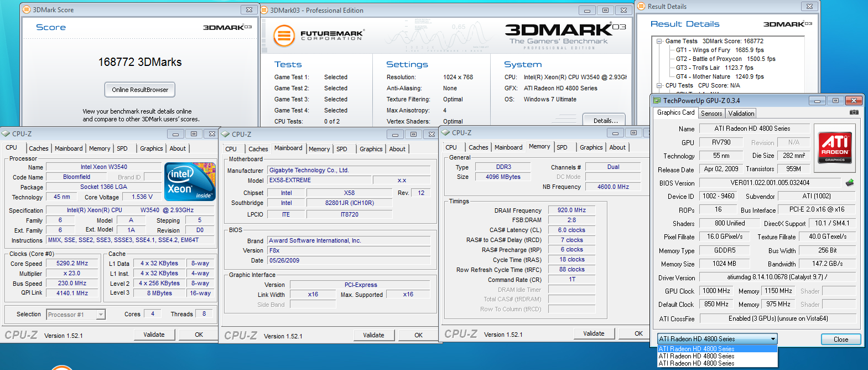
Task: Click the GPU name field ATI Radeon HD 4800 Series
Action: click(x=754, y=129)
